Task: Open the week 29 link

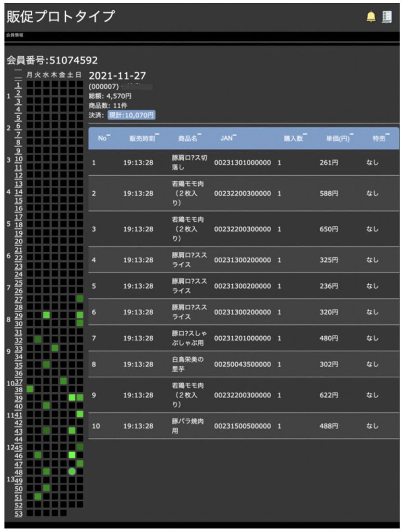Action: pyautogui.click(x=19, y=315)
